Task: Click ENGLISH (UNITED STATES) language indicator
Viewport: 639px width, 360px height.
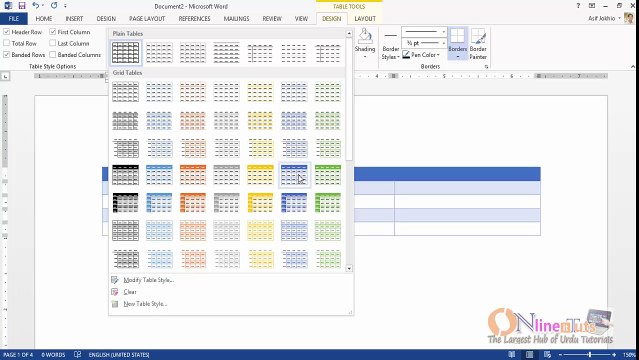Action: click(119, 355)
